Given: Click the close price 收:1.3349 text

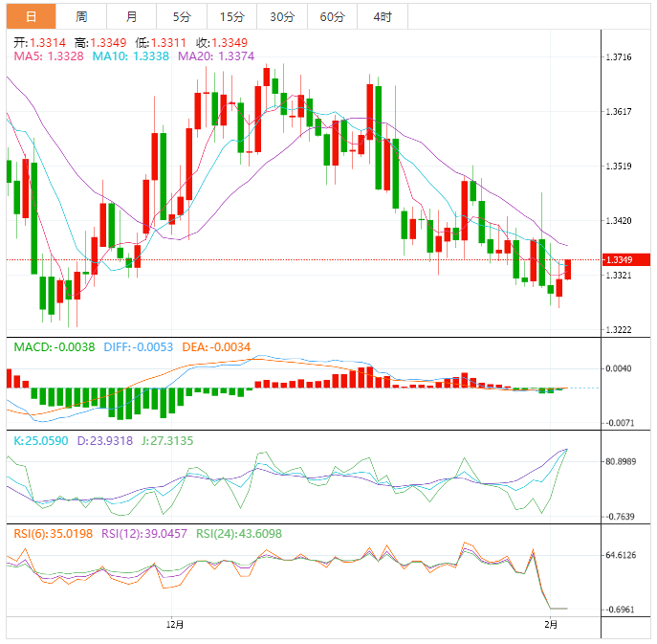Looking at the screenshot, I should pyautogui.click(x=222, y=42).
